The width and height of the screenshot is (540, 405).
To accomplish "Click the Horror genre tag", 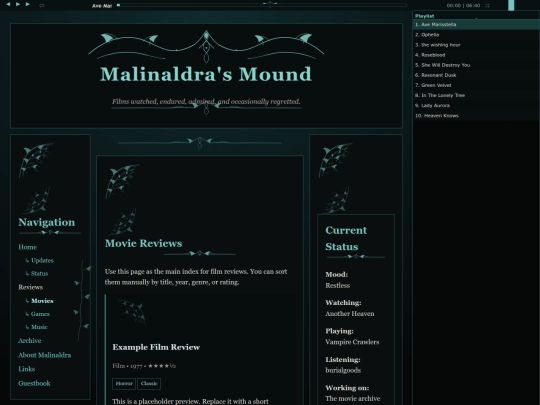I will 124,384.
